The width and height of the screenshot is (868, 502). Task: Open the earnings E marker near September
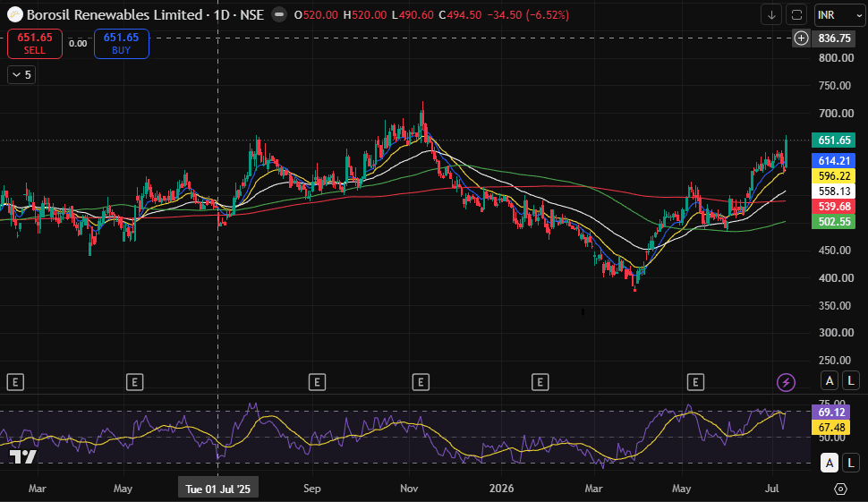point(317,382)
